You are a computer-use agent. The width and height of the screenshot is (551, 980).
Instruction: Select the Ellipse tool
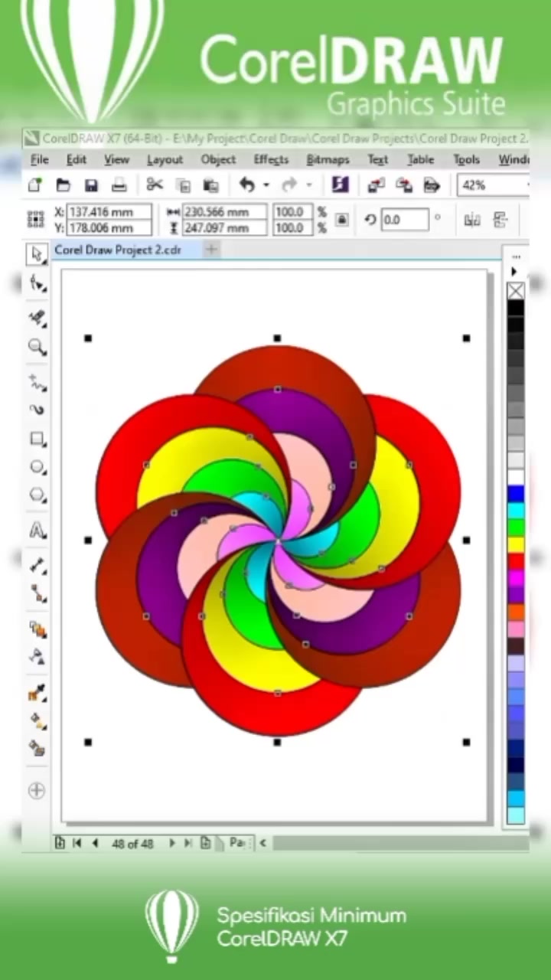click(x=37, y=467)
